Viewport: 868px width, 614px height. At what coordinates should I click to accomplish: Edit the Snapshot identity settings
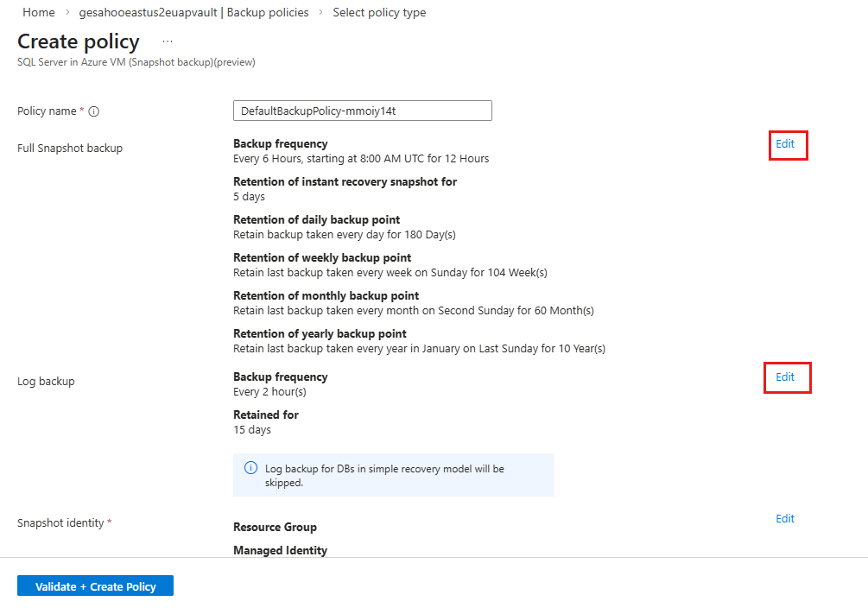(x=785, y=519)
